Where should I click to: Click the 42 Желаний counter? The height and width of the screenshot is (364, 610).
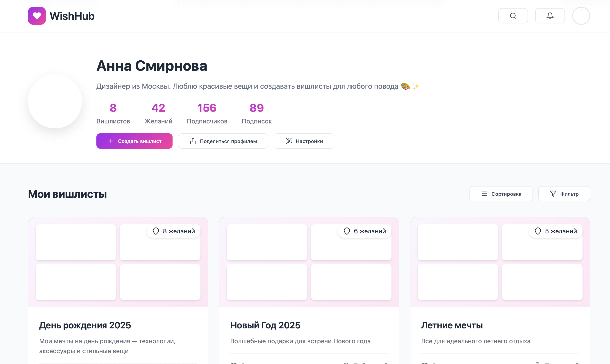[158, 113]
